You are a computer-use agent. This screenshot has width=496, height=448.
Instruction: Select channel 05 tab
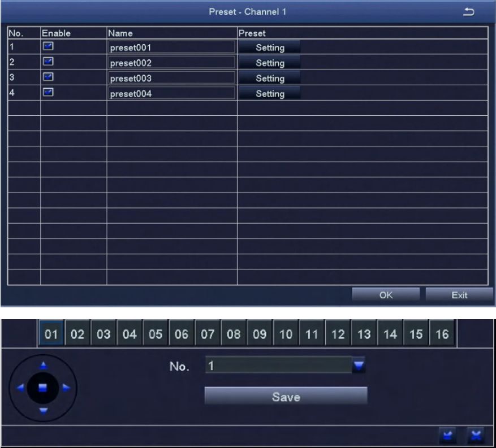pos(156,335)
